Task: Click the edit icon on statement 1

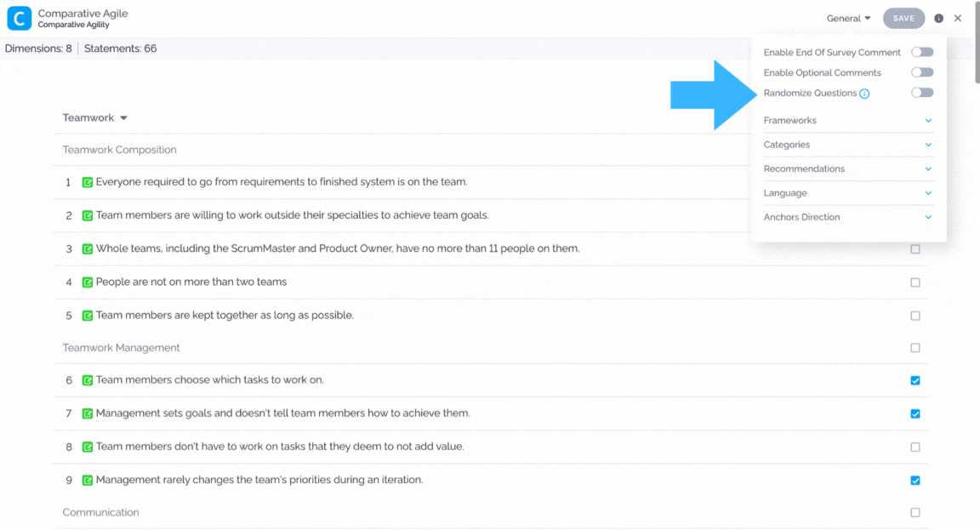Action: 88,183
